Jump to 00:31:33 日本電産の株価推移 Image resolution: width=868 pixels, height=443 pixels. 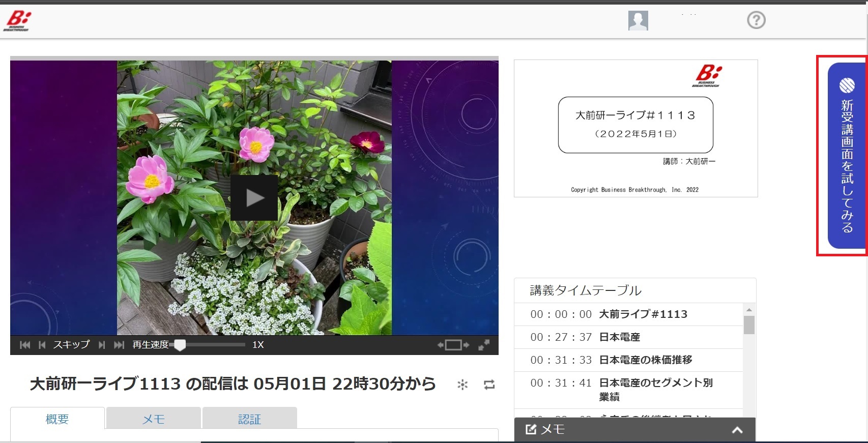(629, 360)
